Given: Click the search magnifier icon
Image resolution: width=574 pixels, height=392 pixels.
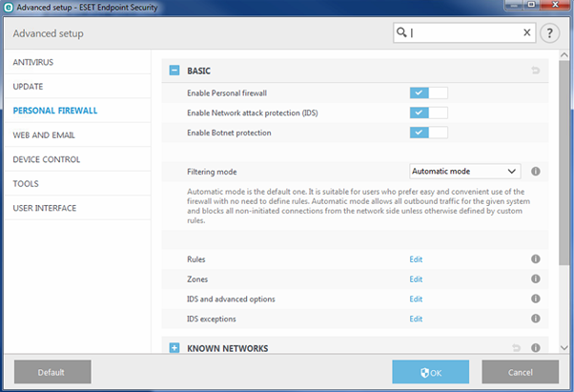Looking at the screenshot, I should (401, 32).
